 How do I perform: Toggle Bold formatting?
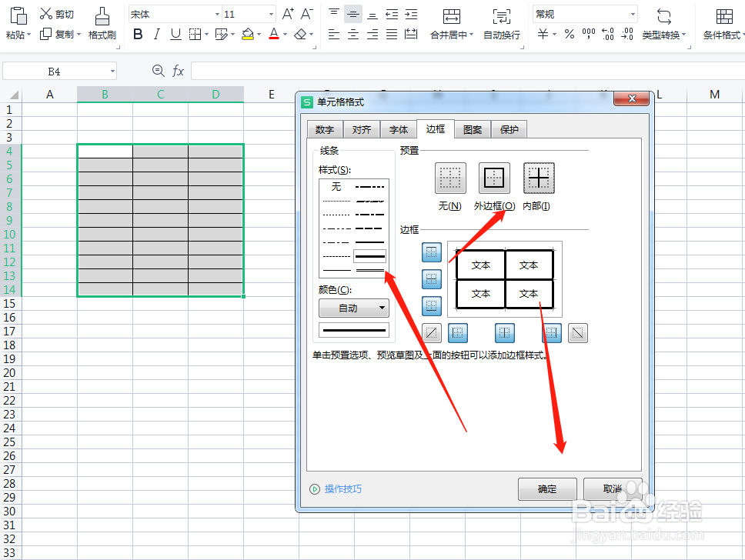[138, 34]
